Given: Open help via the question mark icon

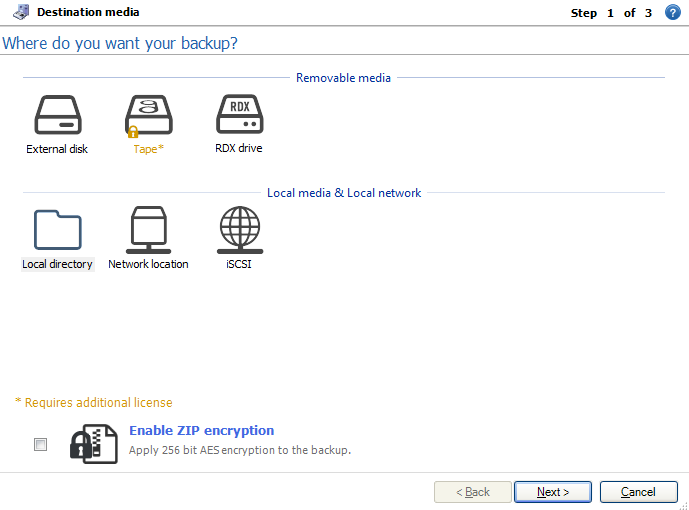Looking at the screenshot, I should click(x=672, y=12).
